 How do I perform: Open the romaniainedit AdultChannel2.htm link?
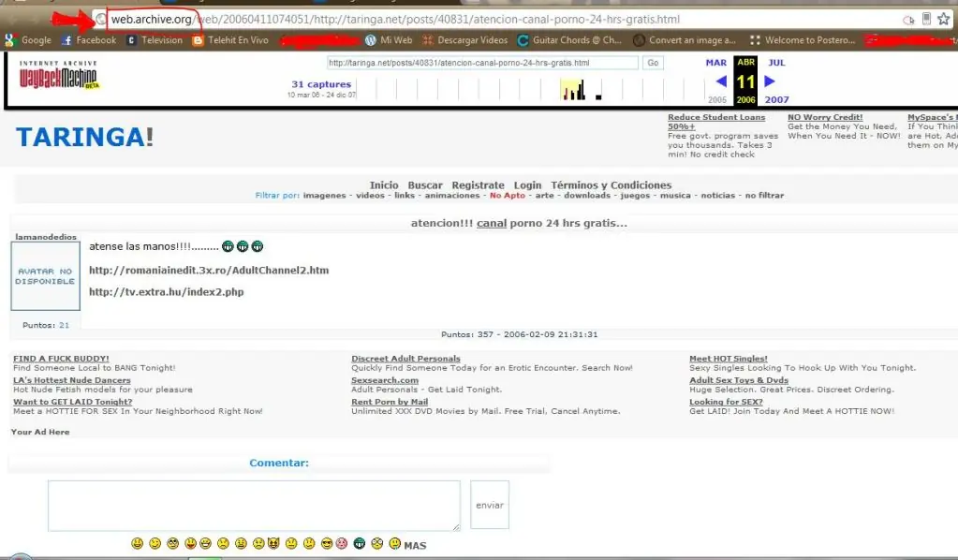coord(209,270)
